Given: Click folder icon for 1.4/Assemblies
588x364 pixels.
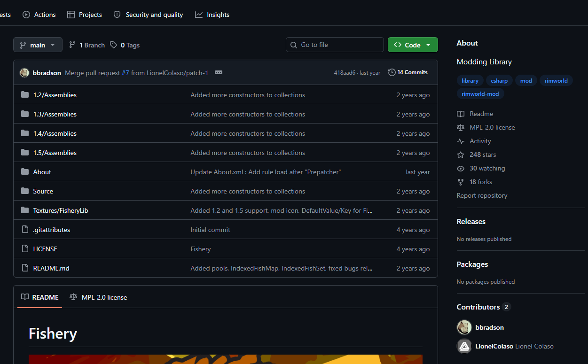Looking at the screenshot, I should coord(25,133).
